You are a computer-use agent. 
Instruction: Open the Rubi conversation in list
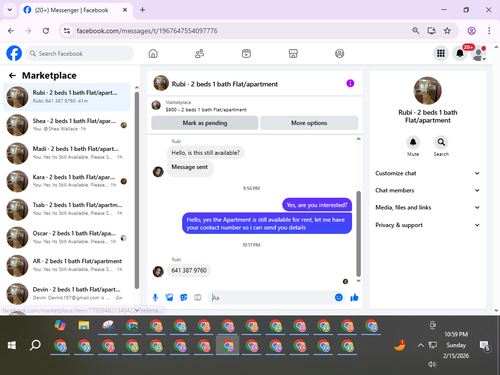67,97
